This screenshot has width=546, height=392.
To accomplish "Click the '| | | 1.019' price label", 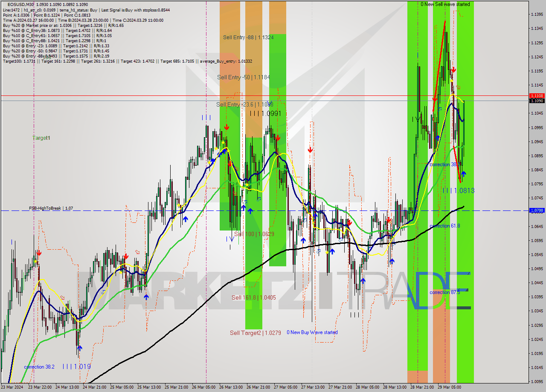I will click(76, 366).
